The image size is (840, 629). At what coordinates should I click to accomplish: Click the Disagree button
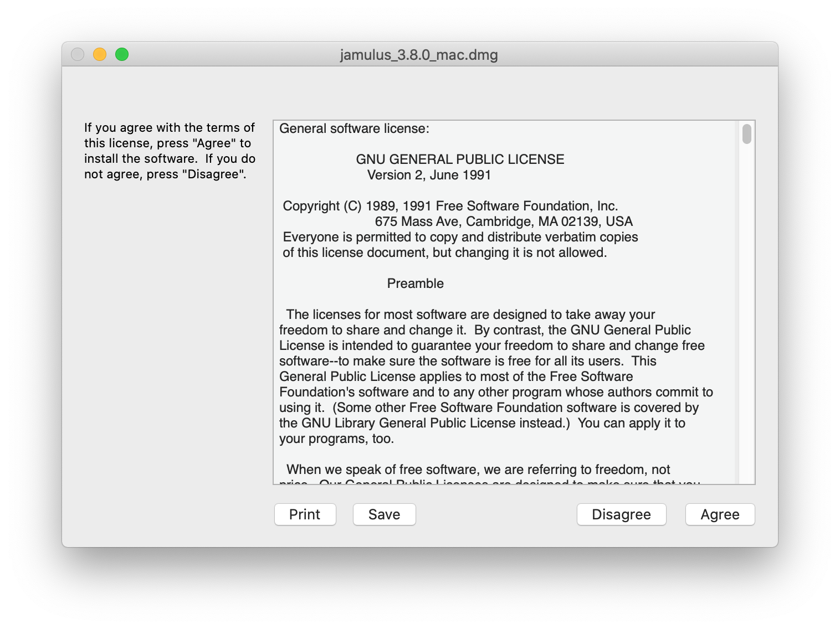(621, 514)
